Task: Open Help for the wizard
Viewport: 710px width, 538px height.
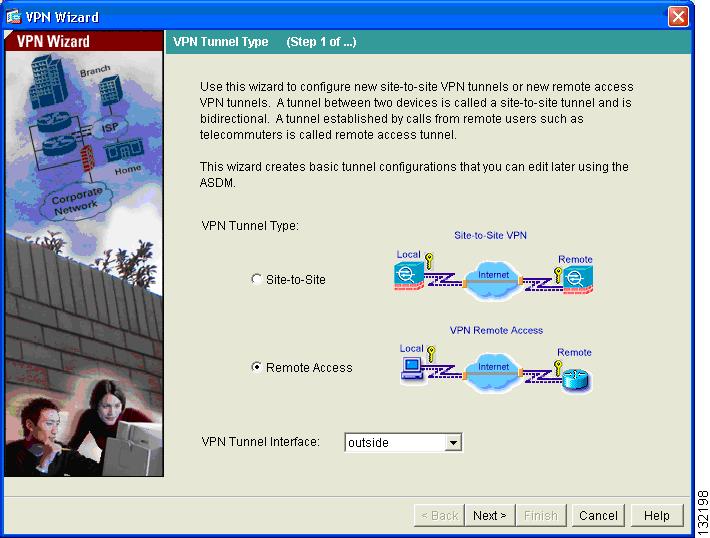Action: [657, 515]
